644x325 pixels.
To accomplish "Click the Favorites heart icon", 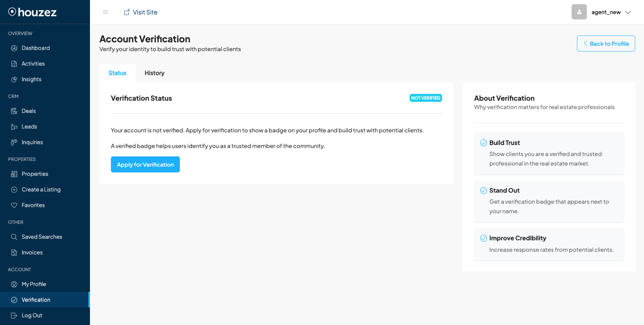I will click(x=14, y=205).
